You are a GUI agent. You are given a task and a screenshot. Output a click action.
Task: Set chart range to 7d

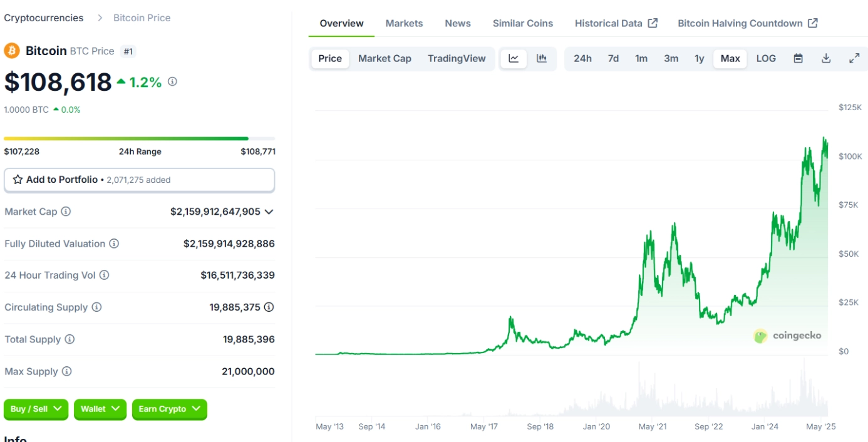[613, 58]
